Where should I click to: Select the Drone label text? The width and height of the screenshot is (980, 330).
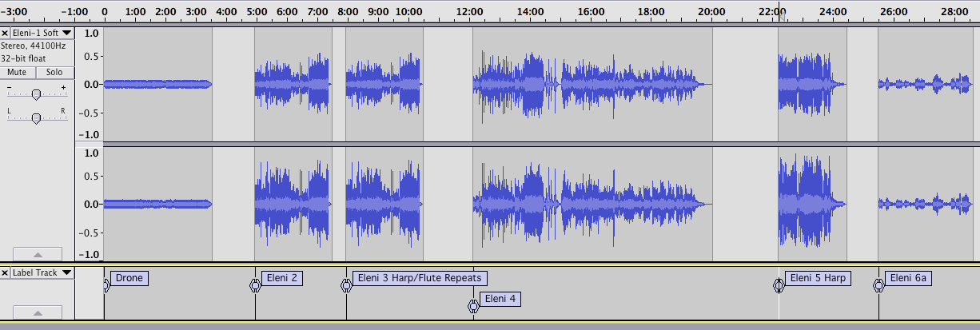[129, 278]
